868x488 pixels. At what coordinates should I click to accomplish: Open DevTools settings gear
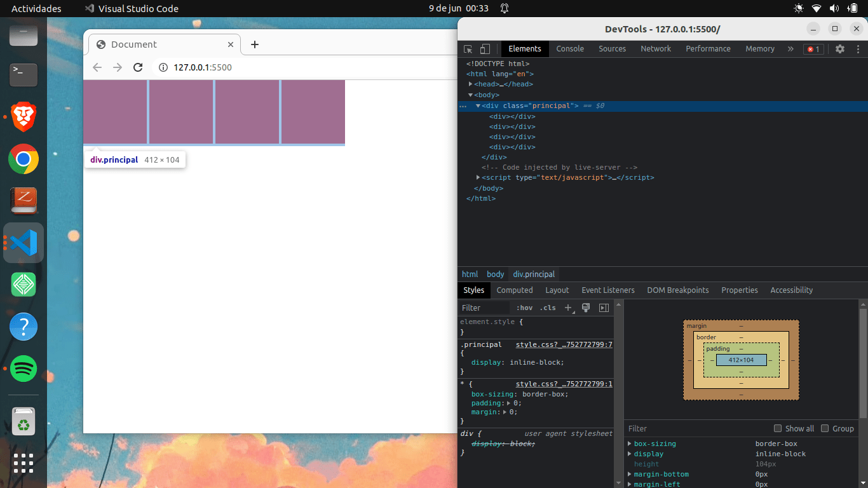[840, 49]
